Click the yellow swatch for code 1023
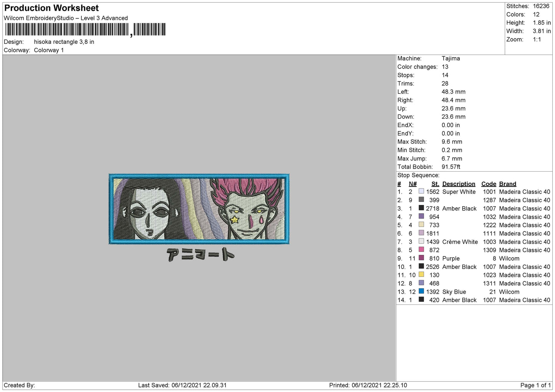Viewport: 555px width, 392px height. [x=421, y=275]
